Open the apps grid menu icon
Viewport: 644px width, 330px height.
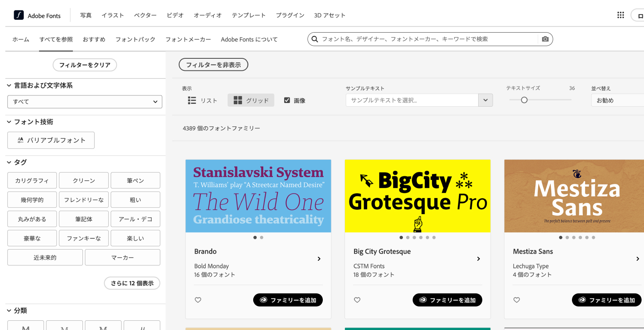pyautogui.click(x=620, y=15)
